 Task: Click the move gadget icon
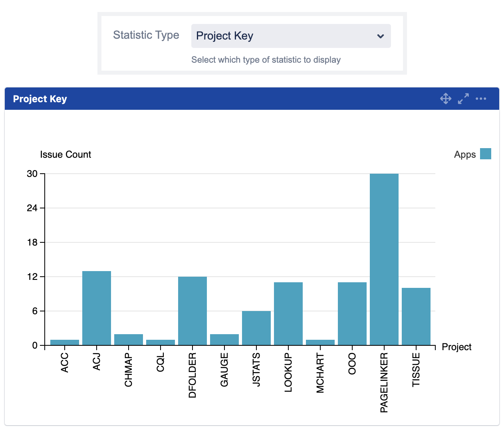click(x=446, y=98)
